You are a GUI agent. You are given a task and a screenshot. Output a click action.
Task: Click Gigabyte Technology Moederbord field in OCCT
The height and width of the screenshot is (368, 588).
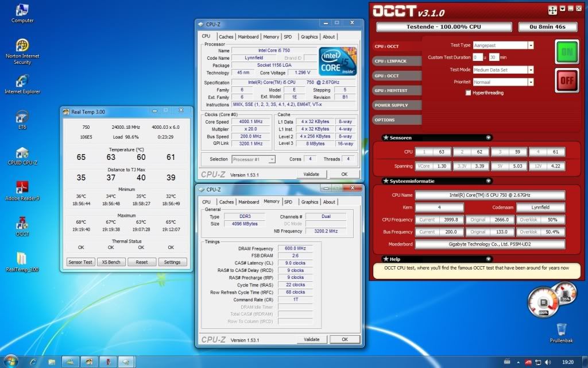(x=490, y=244)
